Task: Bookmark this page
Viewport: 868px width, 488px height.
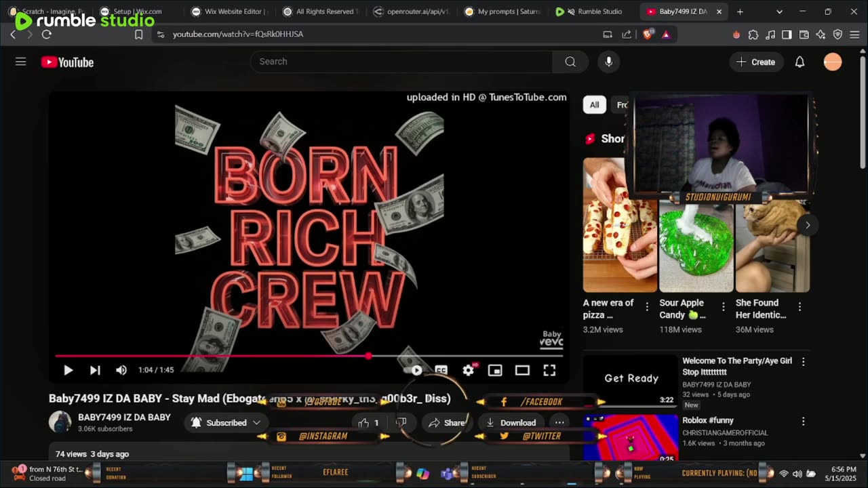Action: click(x=139, y=34)
